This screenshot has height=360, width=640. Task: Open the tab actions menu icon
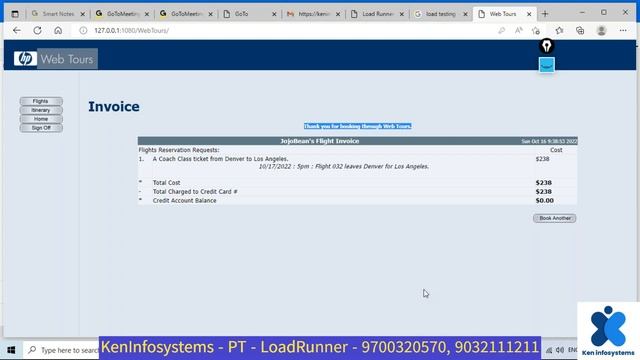15,14
